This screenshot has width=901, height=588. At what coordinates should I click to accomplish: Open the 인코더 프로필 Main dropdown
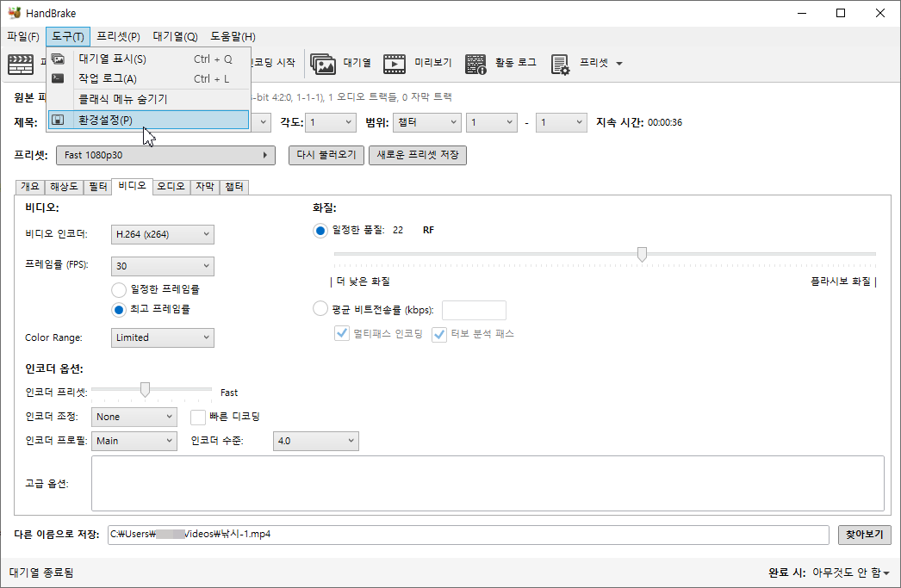click(x=134, y=441)
